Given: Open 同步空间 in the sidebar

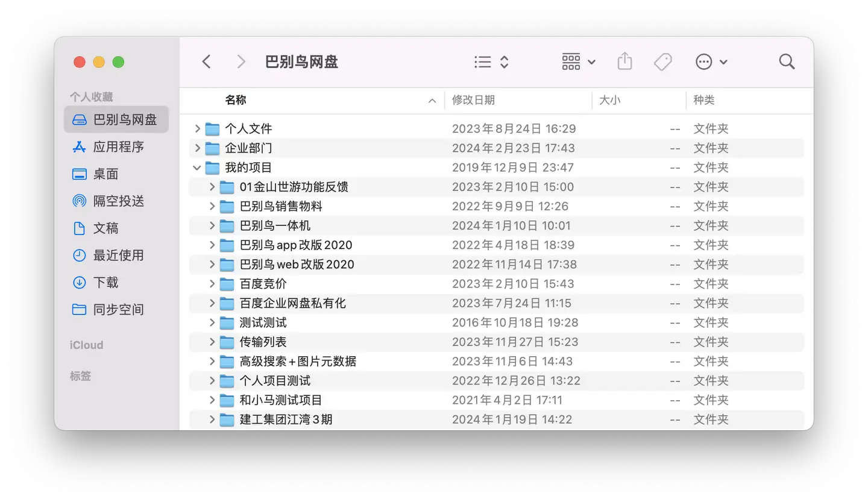Looking at the screenshot, I should pos(116,309).
